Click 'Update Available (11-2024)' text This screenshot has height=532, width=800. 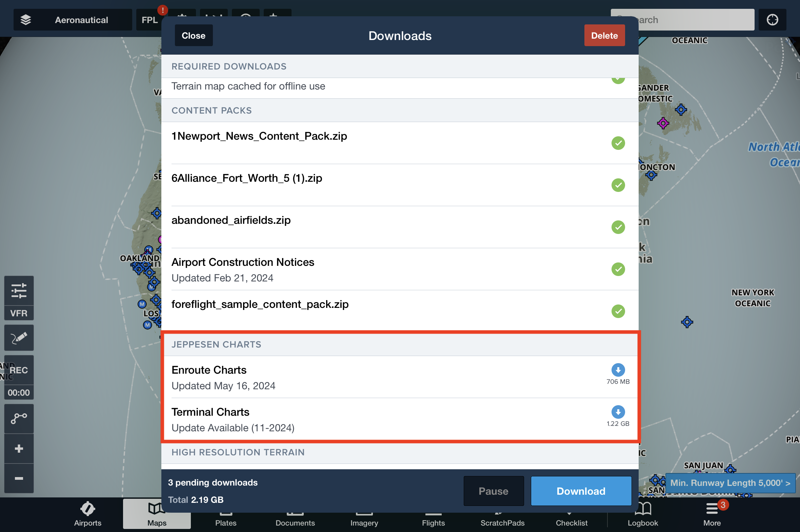click(233, 428)
